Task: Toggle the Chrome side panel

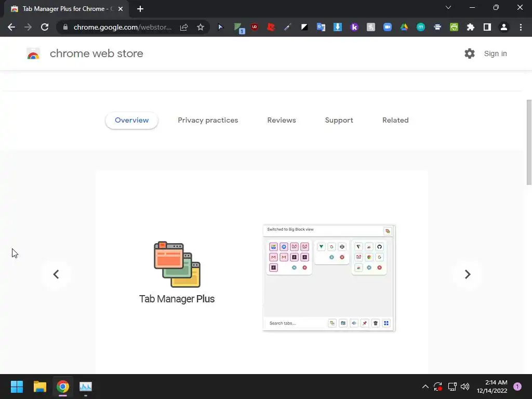Action: pos(487,27)
